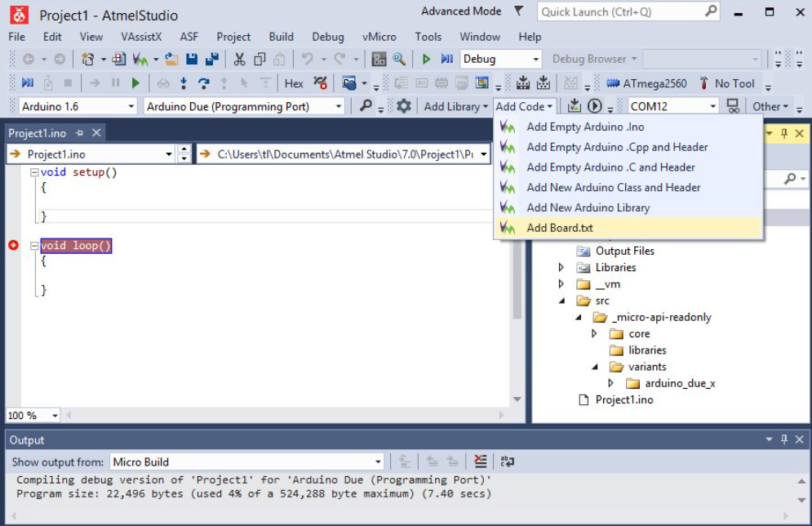Collapse the src folder node

[x=561, y=301]
